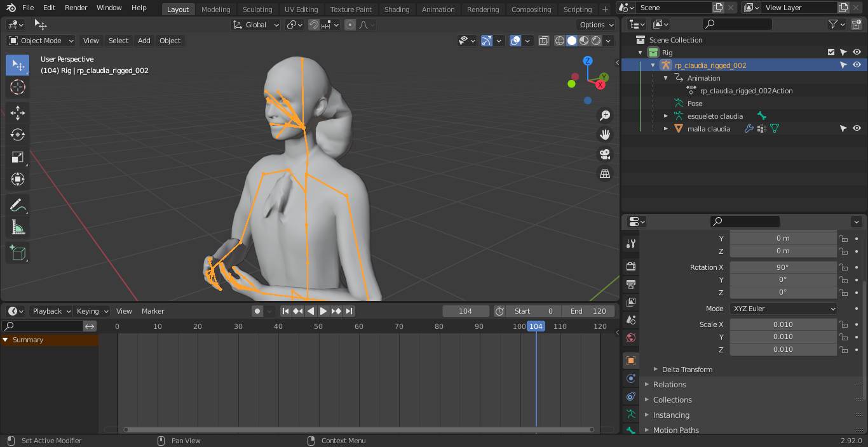868x447 pixels.
Task: Click the Rotation X 90° field
Action: [x=783, y=267]
